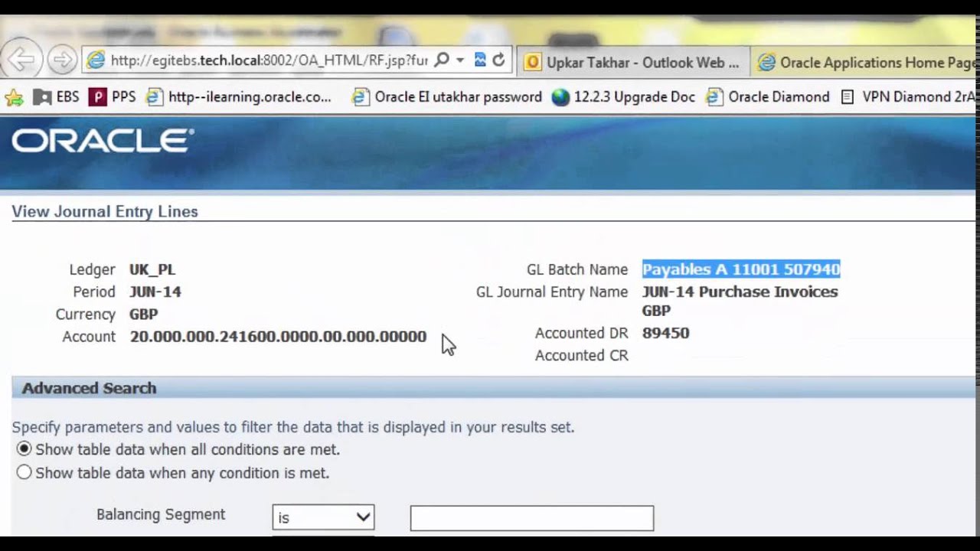Screen dimensions: 980x551
Task: Open the PPS favorites bookmark
Action: [113, 97]
